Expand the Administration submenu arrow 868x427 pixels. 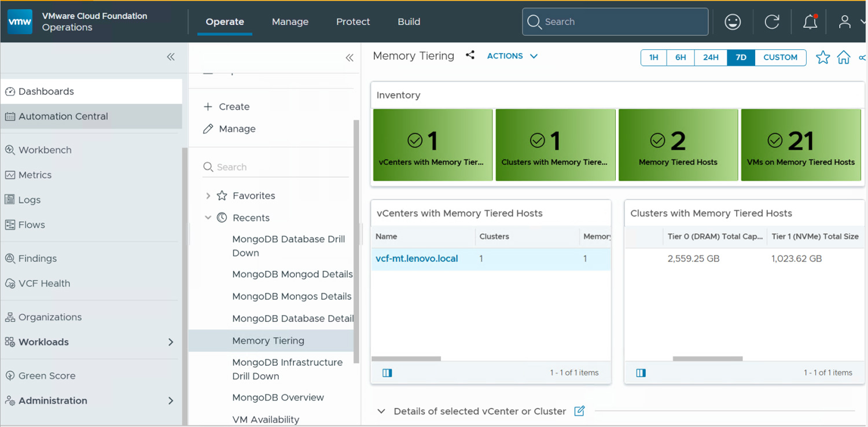171,400
